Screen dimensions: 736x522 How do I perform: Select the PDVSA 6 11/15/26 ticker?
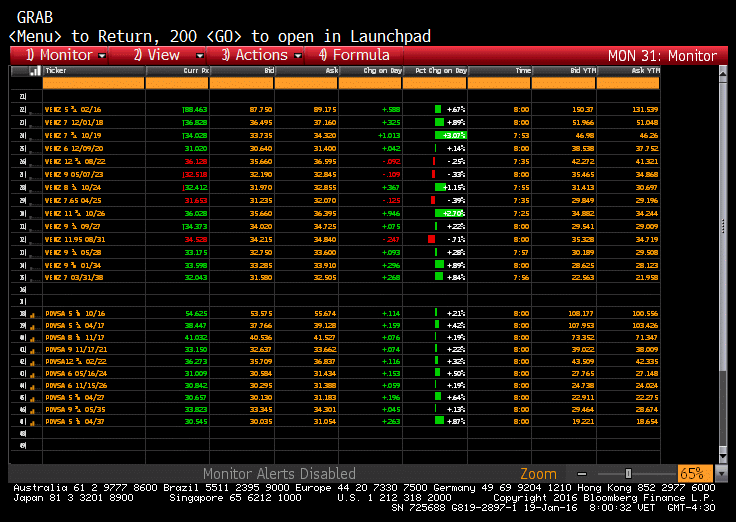coord(77,386)
